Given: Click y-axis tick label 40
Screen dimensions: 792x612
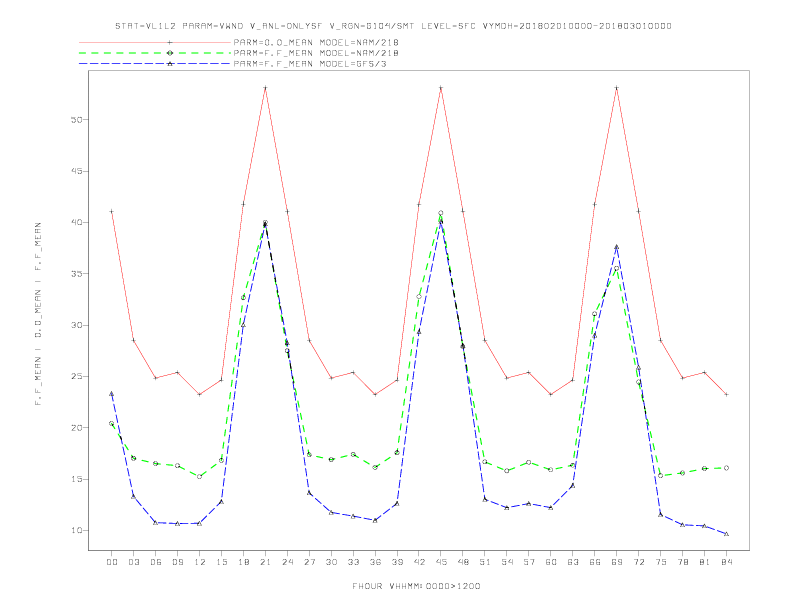Looking at the screenshot, I should click(77, 222).
